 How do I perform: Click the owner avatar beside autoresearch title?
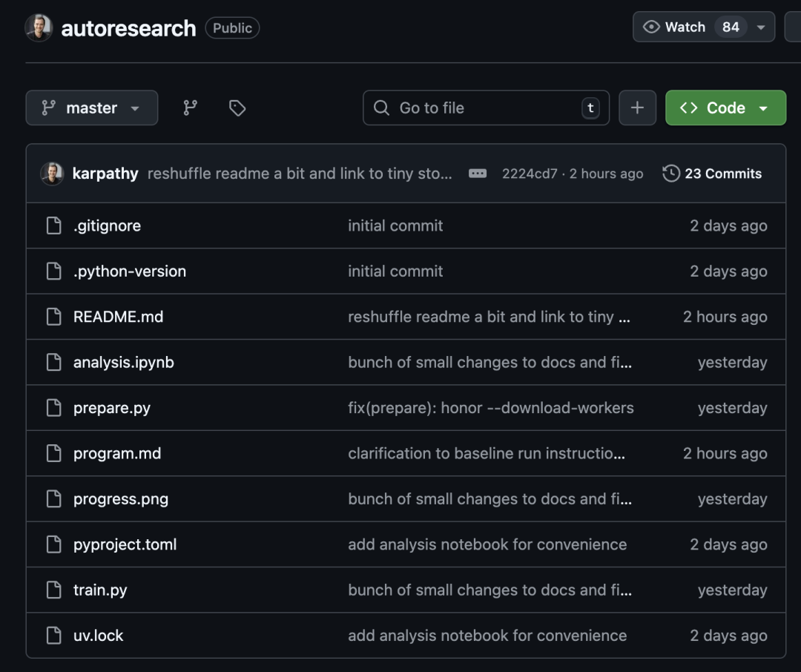[x=39, y=28]
